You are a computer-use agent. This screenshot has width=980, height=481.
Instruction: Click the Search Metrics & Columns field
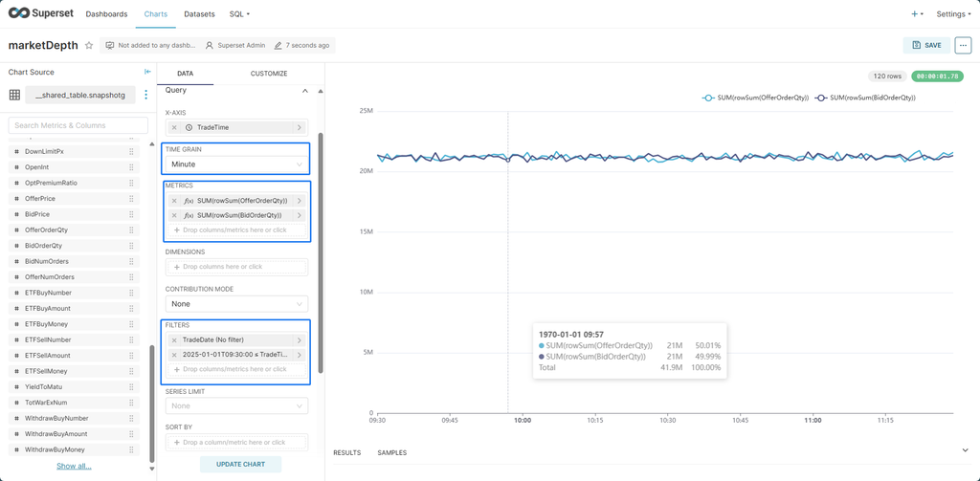point(78,125)
